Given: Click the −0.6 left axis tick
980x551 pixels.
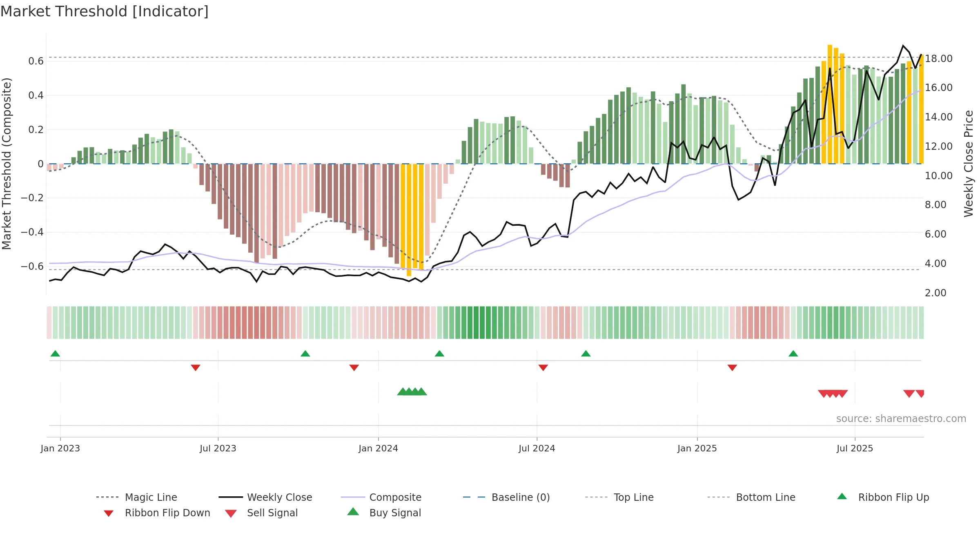Looking at the screenshot, I should click(32, 267).
